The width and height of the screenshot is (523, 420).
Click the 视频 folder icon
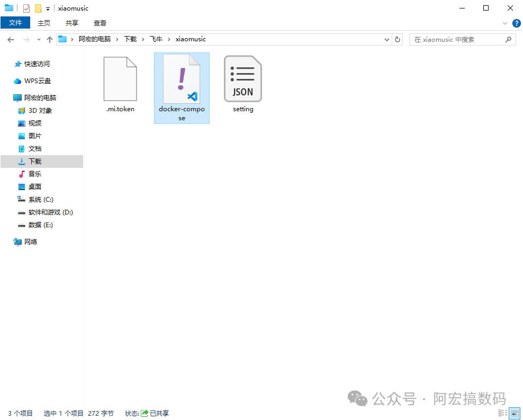22,123
